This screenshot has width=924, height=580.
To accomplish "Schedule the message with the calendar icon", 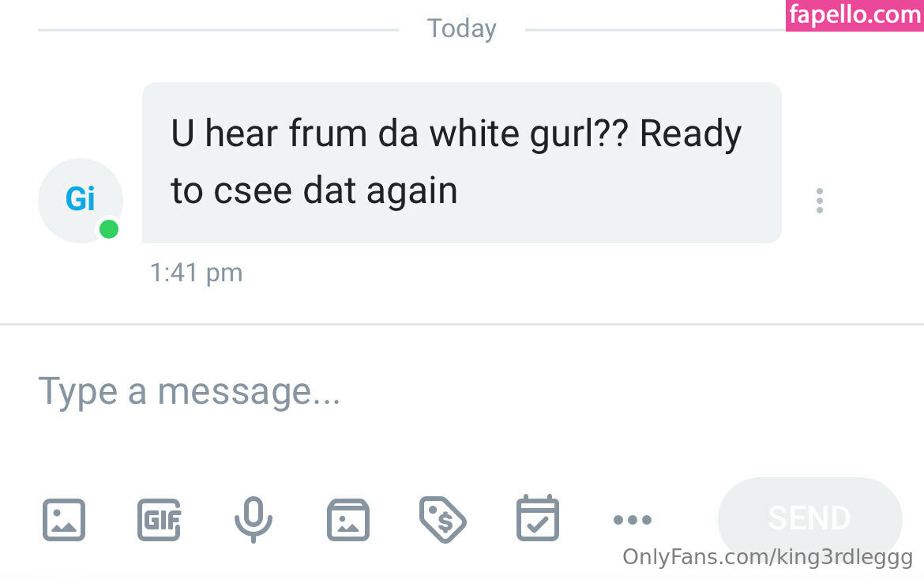I will (x=538, y=519).
